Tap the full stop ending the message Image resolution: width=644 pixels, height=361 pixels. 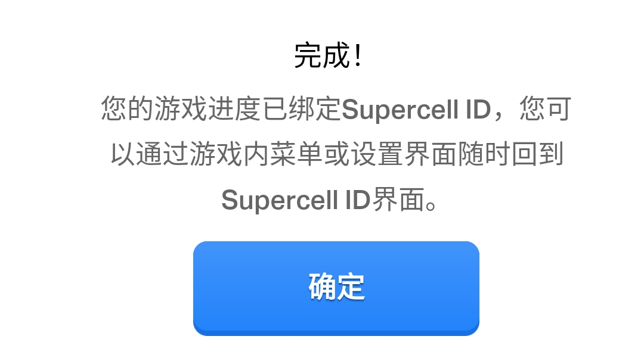[431, 206]
